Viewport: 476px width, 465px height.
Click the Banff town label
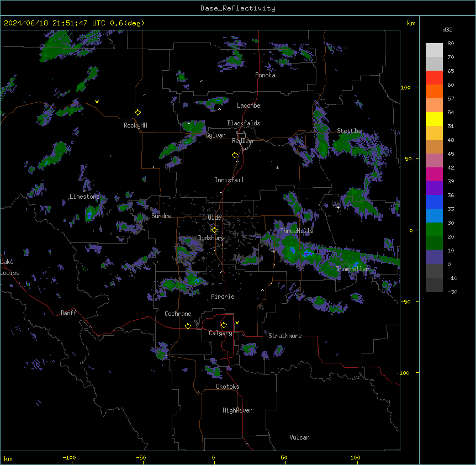pos(68,313)
